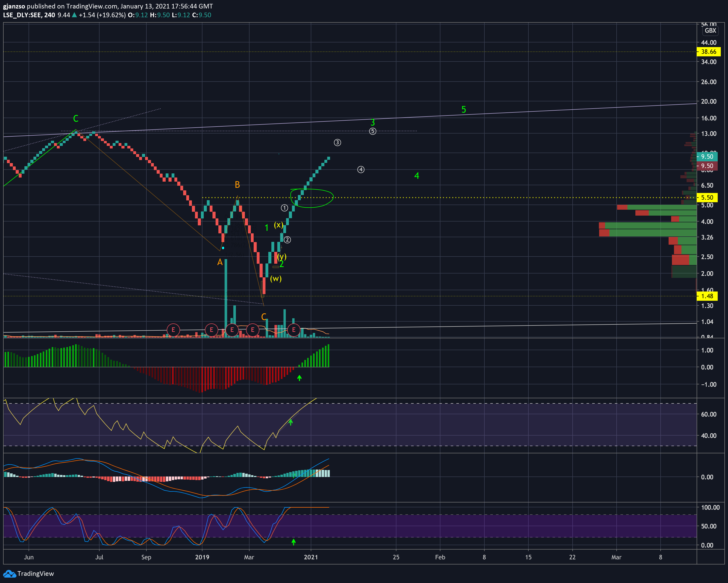Click the leftmost earnings E marker
This screenshot has height=583, width=728.
[x=173, y=330]
